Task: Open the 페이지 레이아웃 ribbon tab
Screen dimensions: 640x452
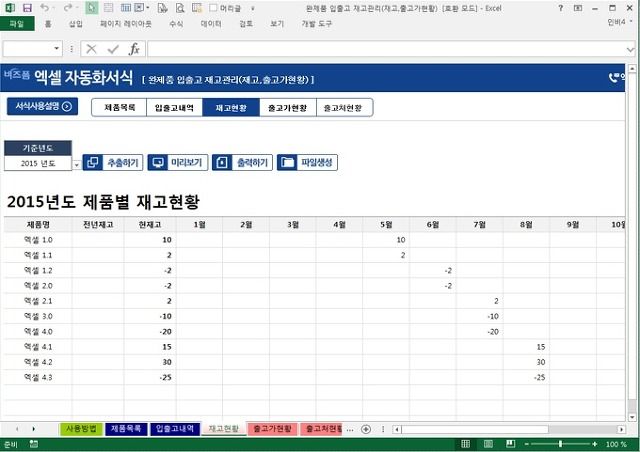Action: [126, 24]
